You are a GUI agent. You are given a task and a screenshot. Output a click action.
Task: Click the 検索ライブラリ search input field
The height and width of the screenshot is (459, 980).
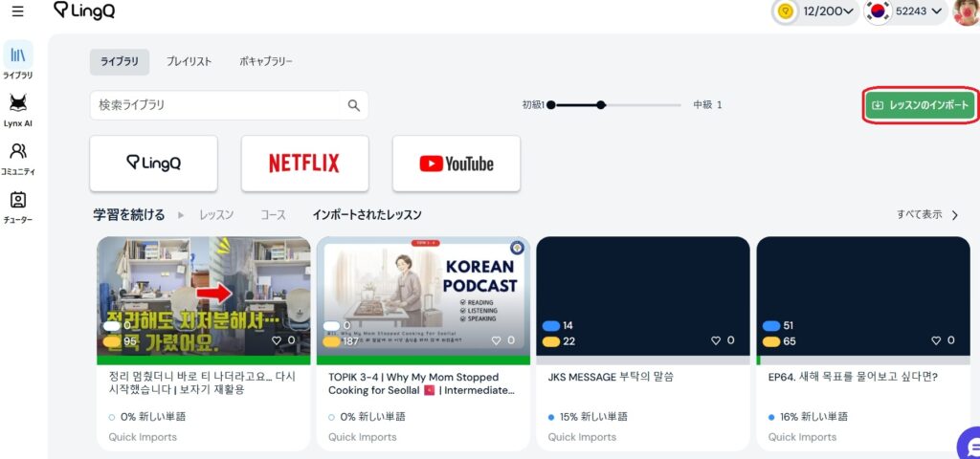[218, 105]
